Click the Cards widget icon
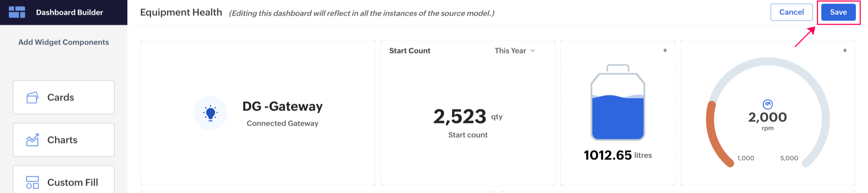Image resolution: width=868 pixels, height=193 pixels. tap(32, 98)
